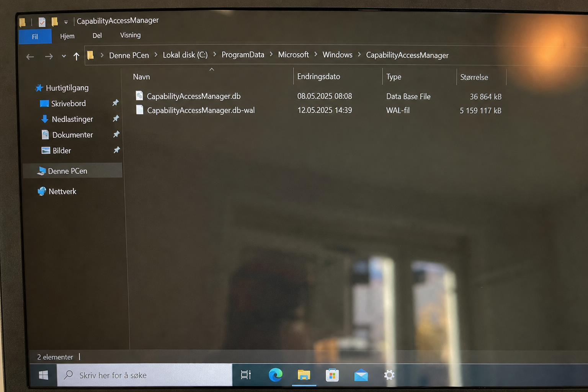Go up one folder level arrow
The width and height of the screenshot is (588, 392).
[76, 56]
